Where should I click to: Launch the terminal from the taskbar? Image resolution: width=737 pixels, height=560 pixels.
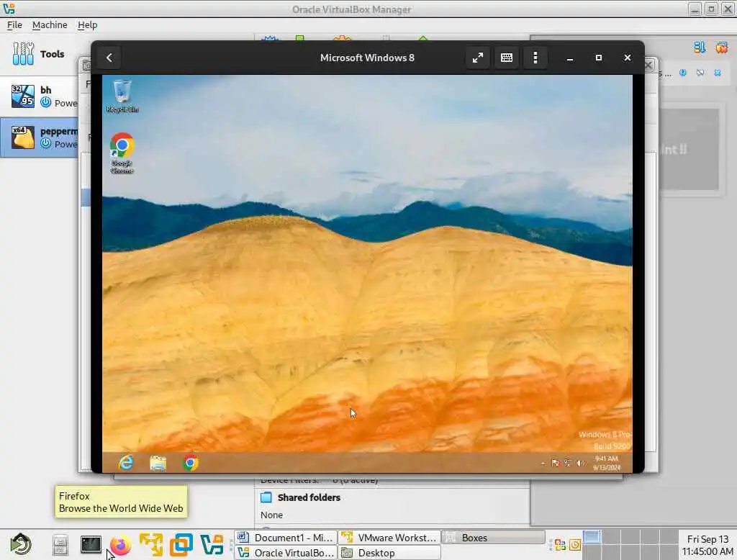click(x=91, y=544)
